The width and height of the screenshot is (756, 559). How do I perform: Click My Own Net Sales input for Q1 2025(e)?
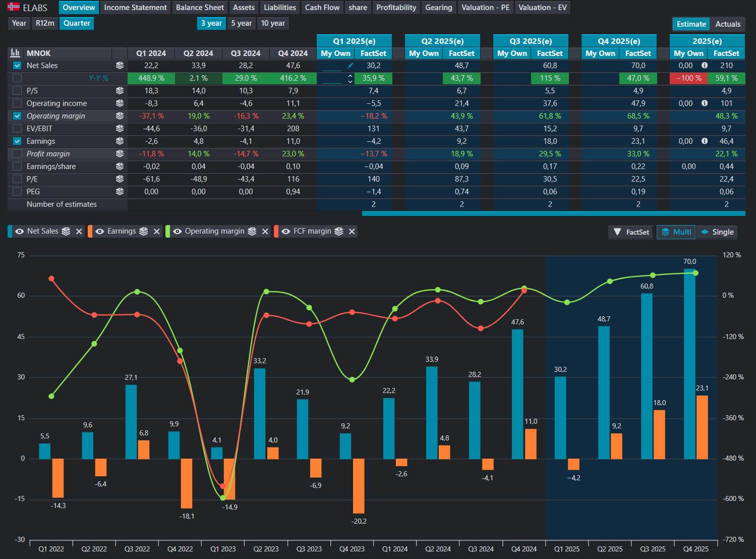(x=332, y=66)
